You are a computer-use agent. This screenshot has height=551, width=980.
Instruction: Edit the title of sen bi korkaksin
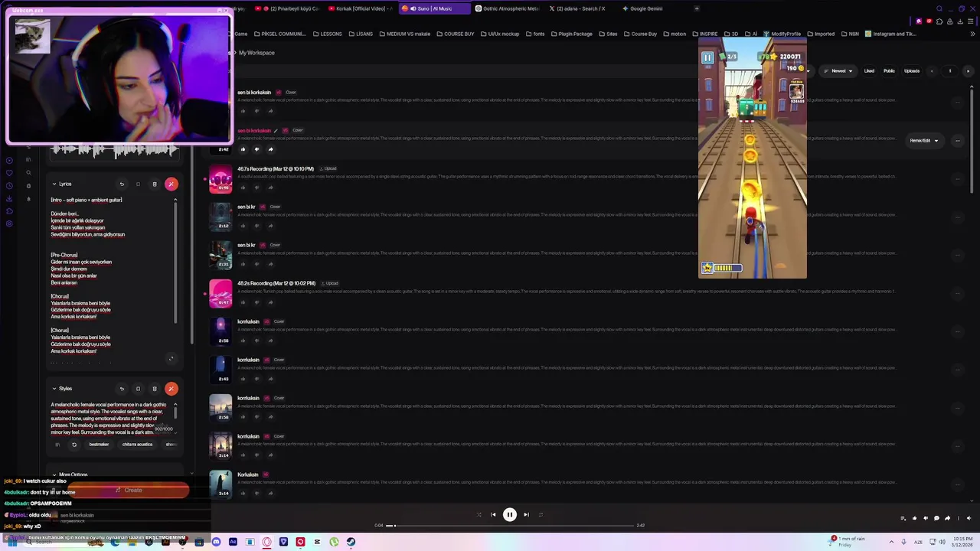[x=276, y=131]
